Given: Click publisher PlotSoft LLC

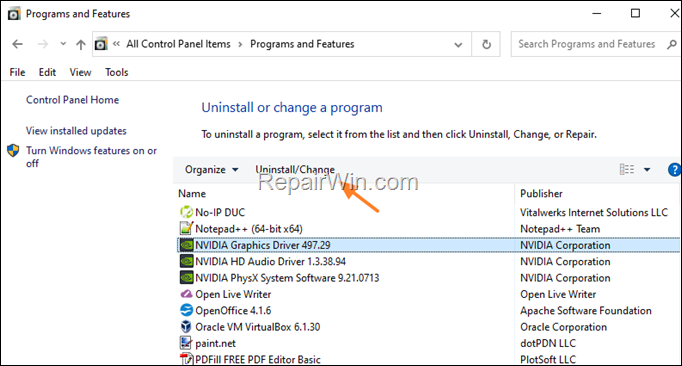Looking at the screenshot, I should (548, 359).
